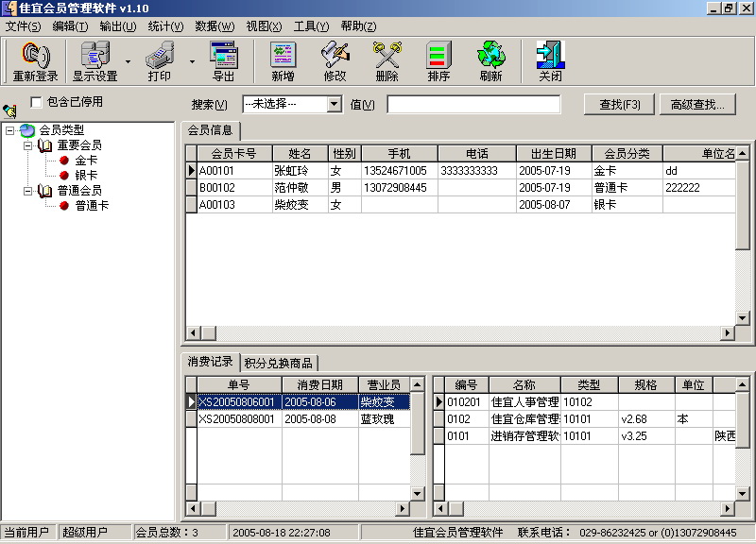Click the app icon in title bar
This screenshot has width=756, height=544.
click(9, 8)
